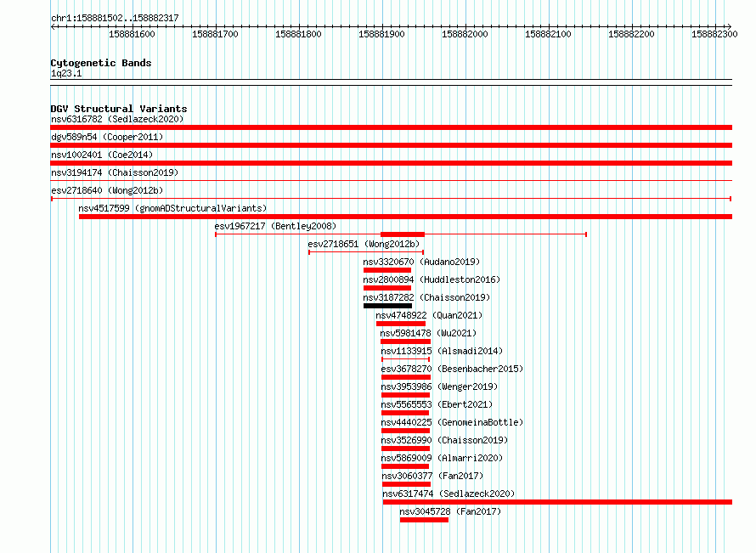This screenshot has height=553, width=756.
Task: Click the red bar under dgv589n54
Action: (391, 145)
